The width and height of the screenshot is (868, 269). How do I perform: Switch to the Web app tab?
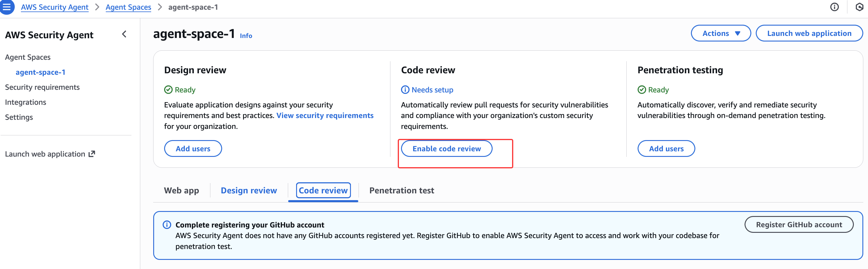click(181, 190)
